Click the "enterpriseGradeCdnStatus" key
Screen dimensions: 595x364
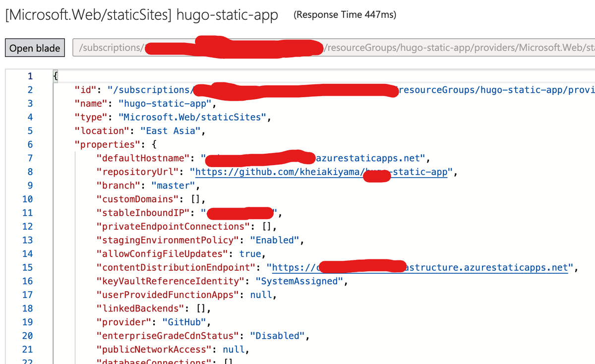pyautogui.click(x=167, y=336)
